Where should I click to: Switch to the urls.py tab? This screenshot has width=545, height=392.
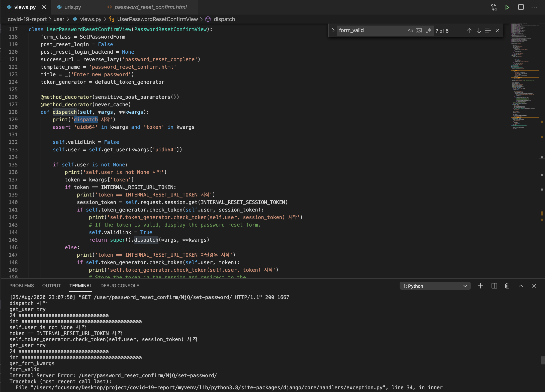pyautogui.click(x=72, y=7)
